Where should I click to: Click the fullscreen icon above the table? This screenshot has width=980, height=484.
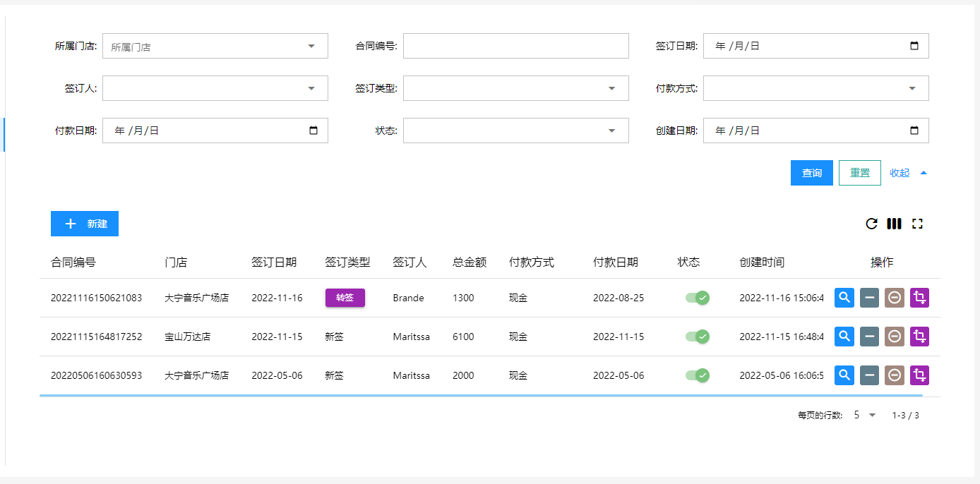point(917,224)
